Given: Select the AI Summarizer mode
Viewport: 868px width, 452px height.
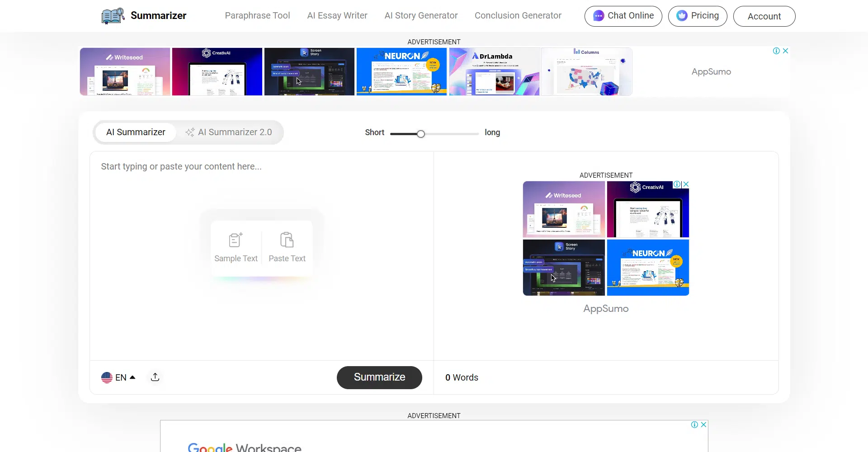Looking at the screenshot, I should coord(136,132).
